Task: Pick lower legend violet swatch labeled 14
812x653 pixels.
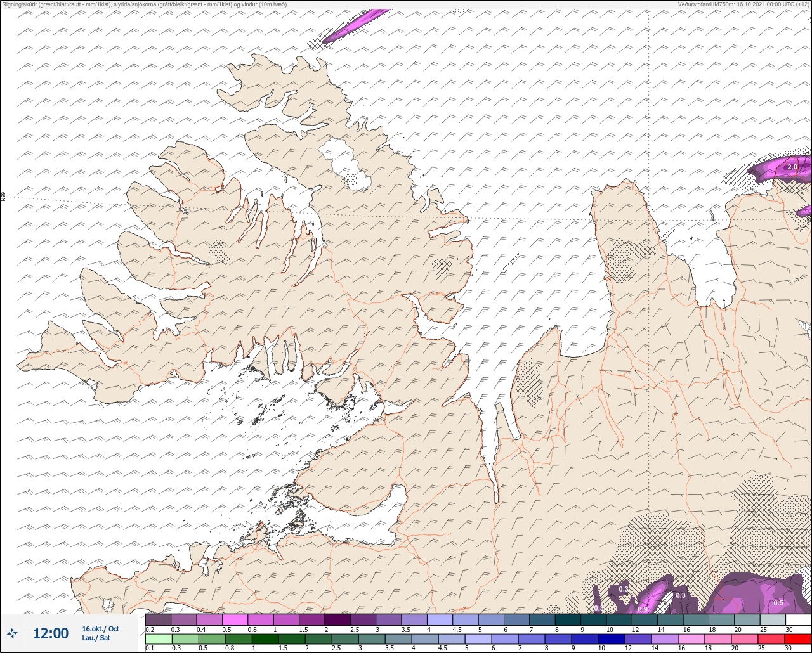Action: pos(665,639)
